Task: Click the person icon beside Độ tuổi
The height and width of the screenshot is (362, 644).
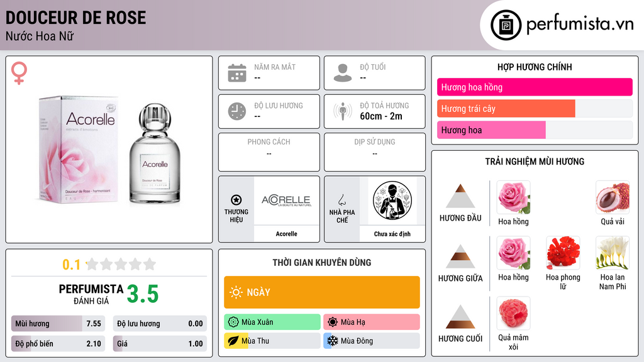Action: pos(343,73)
